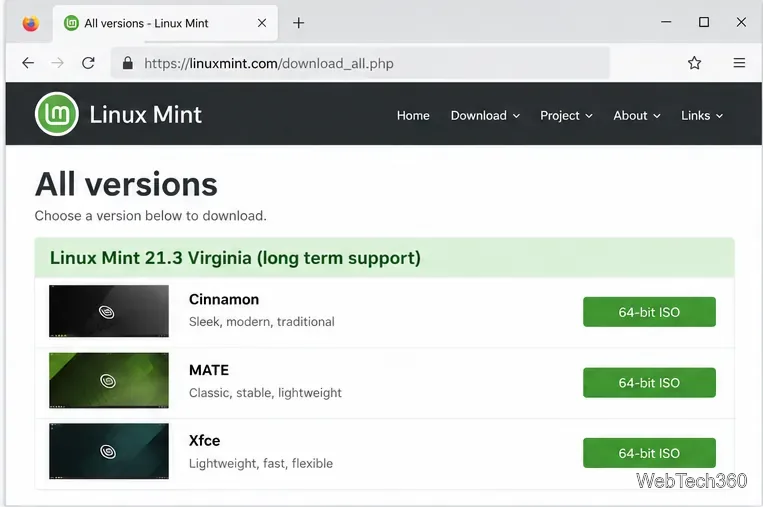Click the Xfce edition name
The width and height of the screenshot is (763, 507).
coord(204,441)
